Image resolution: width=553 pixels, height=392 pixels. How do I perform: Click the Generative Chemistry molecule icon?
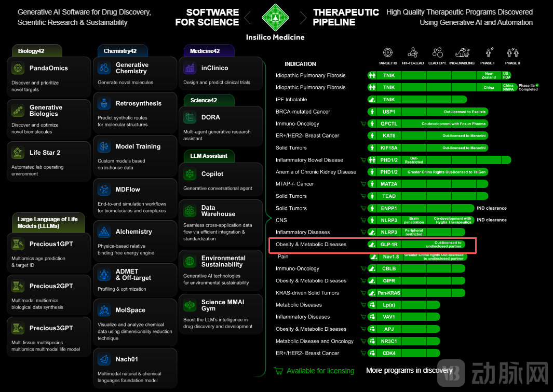pyautogui.click(x=104, y=68)
